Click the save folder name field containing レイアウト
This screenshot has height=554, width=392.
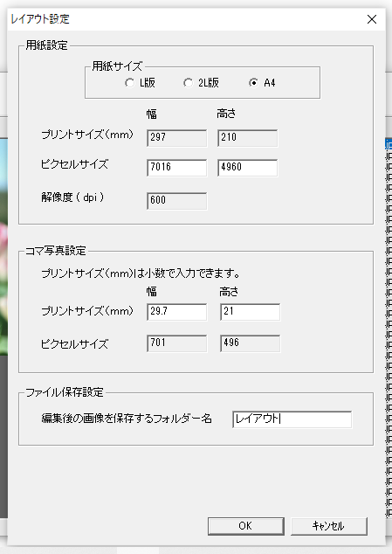click(292, 419)
